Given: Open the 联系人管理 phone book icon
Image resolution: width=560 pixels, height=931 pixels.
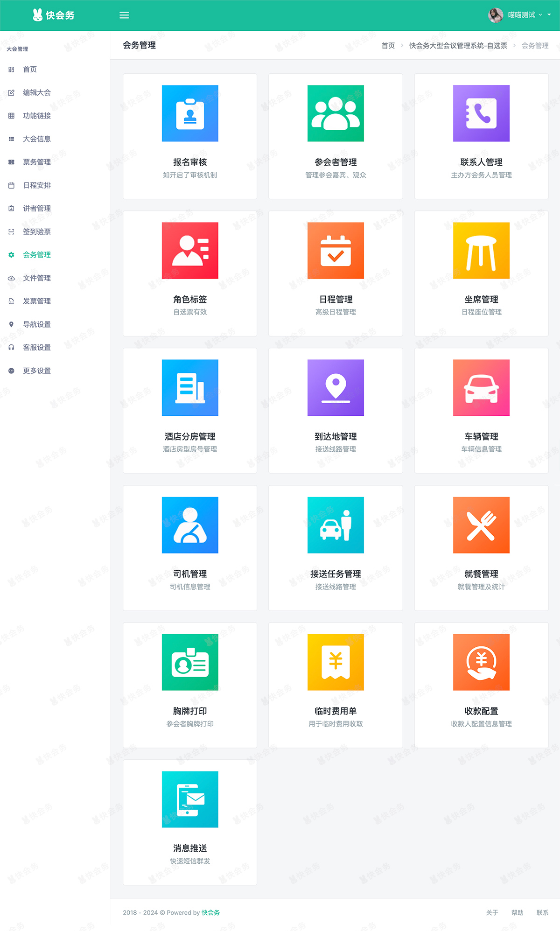Looking at the screenshot, I should click(481, 113).
